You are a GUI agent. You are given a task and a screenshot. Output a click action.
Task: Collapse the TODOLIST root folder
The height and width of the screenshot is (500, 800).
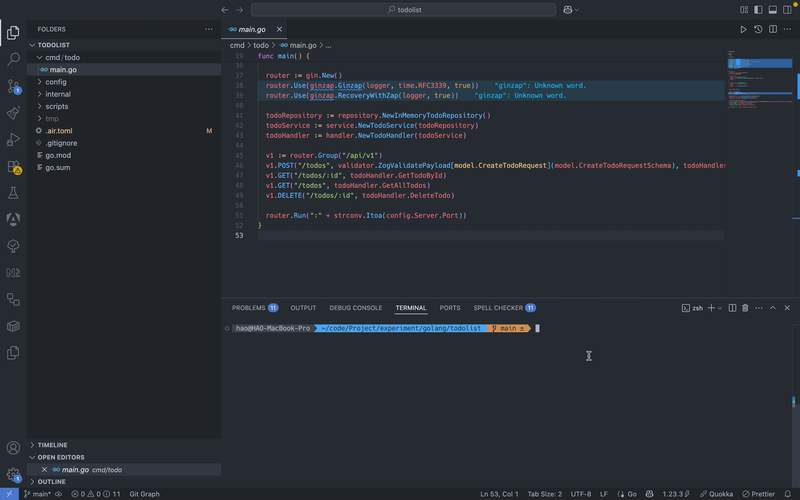pyautogui.click(x=32, y=45)
